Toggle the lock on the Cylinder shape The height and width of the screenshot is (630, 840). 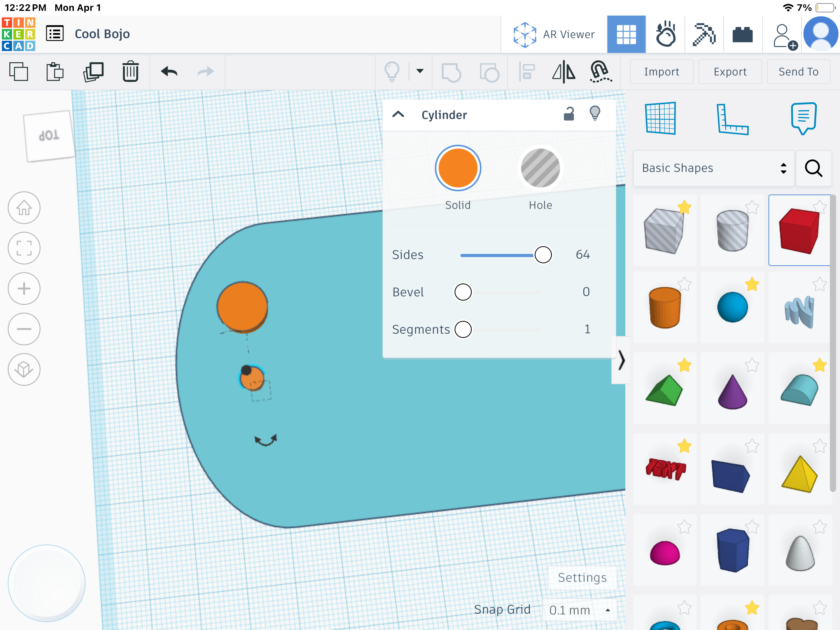click(x=569, y=114)
